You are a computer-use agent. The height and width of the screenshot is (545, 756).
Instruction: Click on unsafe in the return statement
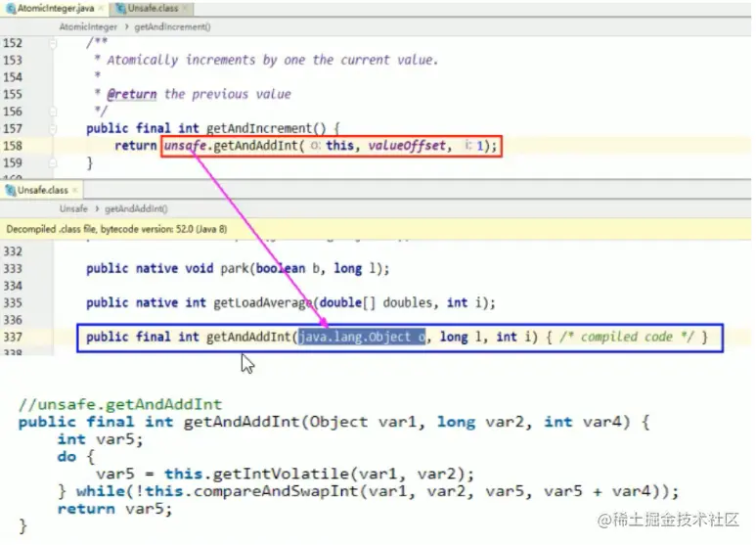pos(185,145)
